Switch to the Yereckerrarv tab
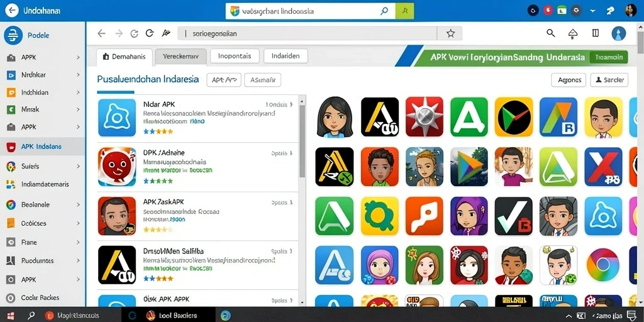644x322 pixels. [180, 56]
